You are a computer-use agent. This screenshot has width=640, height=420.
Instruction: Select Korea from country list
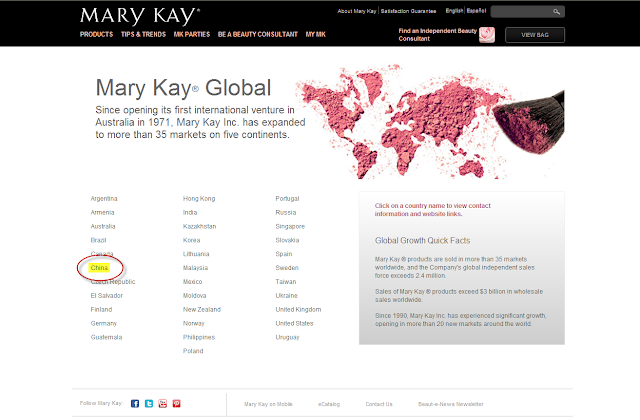[x=191, y=240]
